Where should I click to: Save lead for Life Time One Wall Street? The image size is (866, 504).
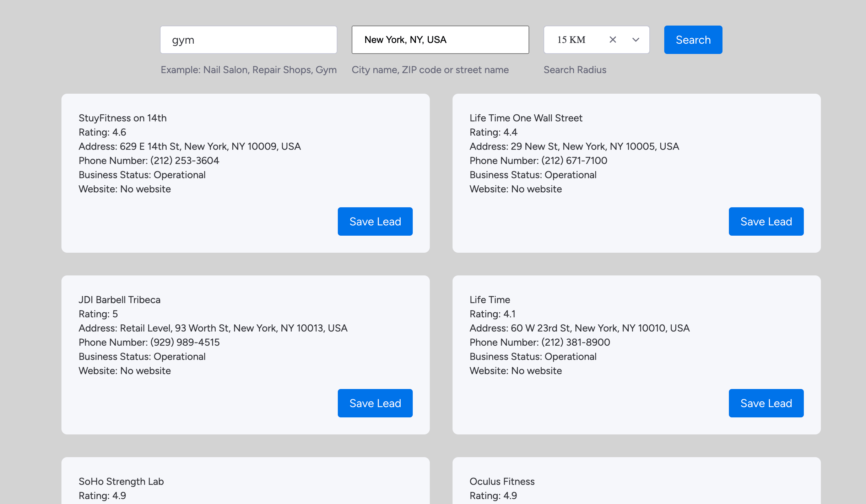(x=767, y=221)
